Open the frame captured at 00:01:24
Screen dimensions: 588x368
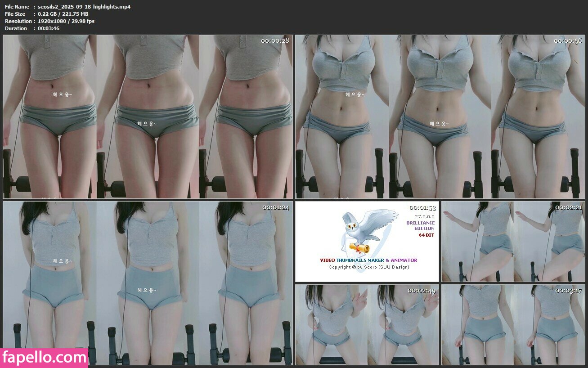(148, 283)
